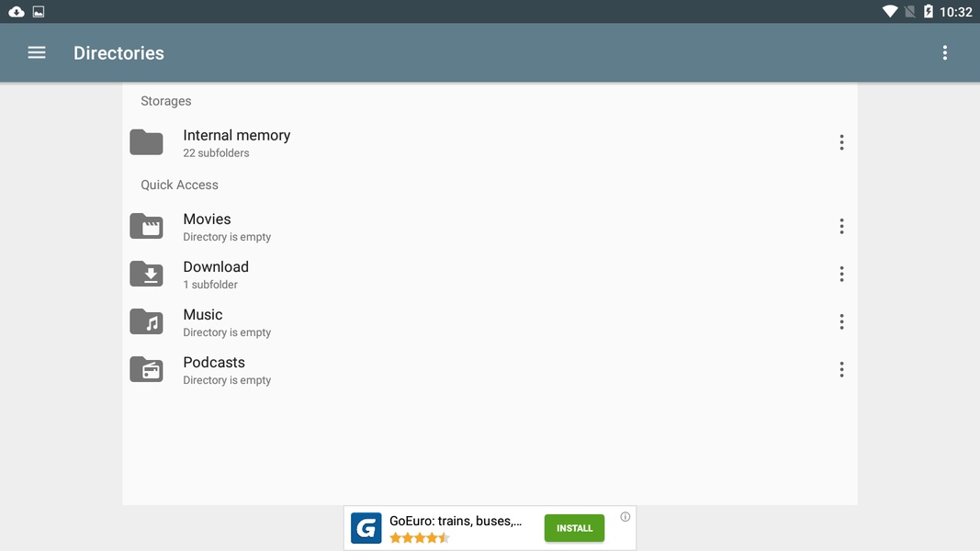980x551 pixels.
Task: Click the GoEuro app logo in ad
Action: click(x=366, y=529)
